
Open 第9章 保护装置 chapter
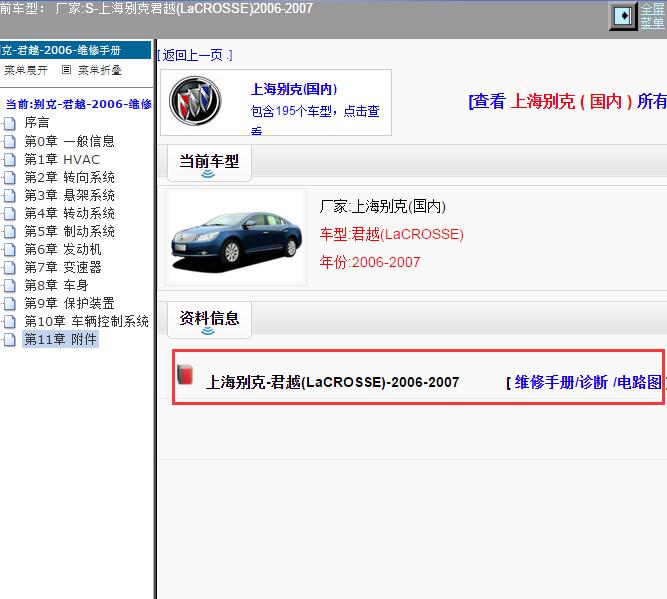tap(69, 303)
